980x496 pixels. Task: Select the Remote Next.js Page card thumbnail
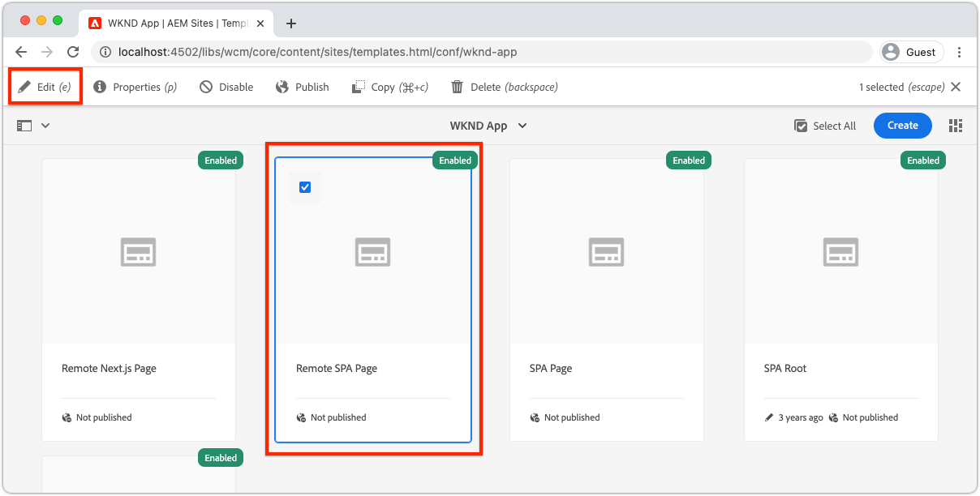click(x=139, y=251)
